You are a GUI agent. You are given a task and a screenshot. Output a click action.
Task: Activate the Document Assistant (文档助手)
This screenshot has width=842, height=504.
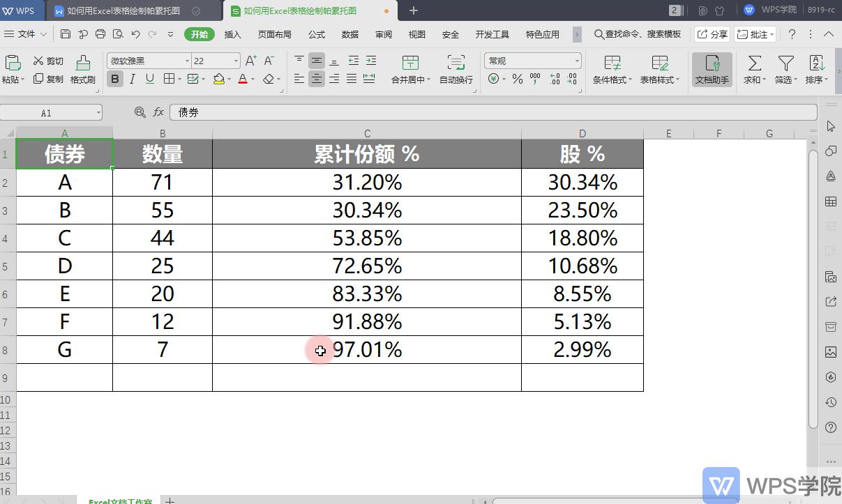[x=711, y=69]
